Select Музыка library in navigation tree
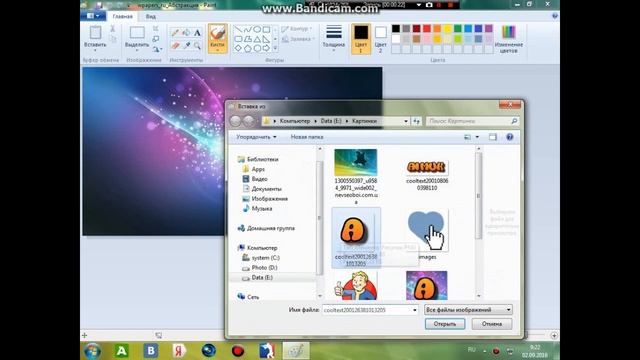640x360 pixels. point(257,209)
